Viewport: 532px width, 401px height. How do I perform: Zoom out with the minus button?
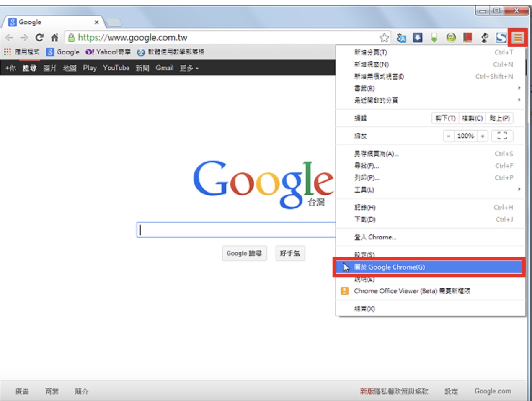click(449, 136)
